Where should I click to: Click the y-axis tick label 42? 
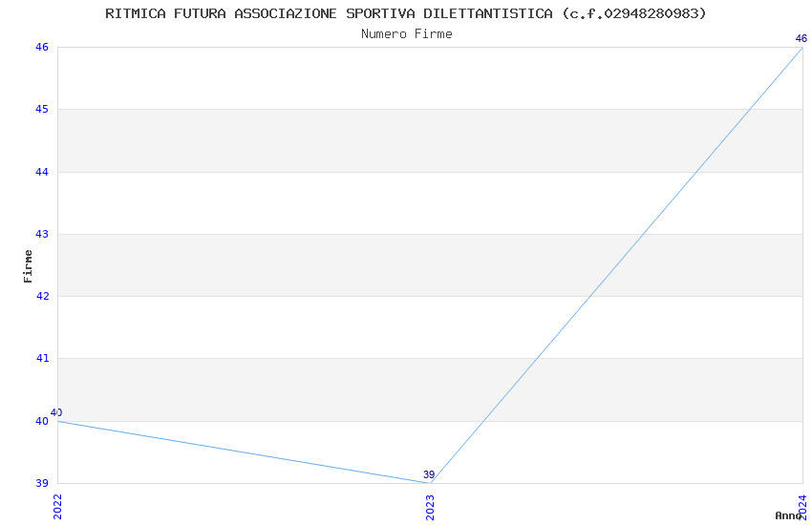tap(42, 296)
